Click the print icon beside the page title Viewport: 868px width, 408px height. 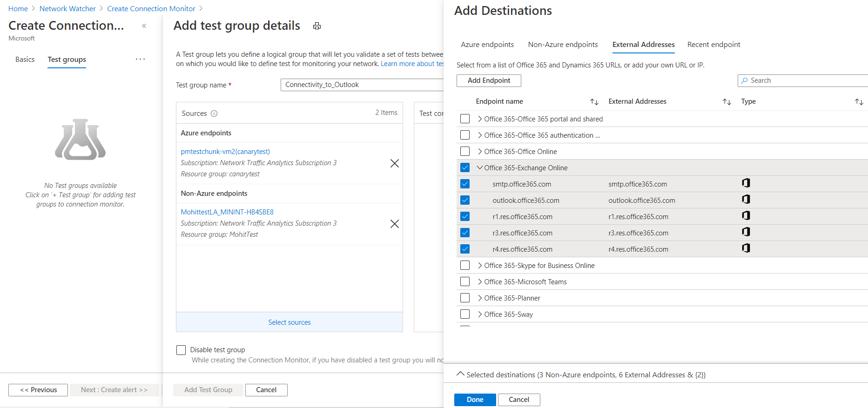coord(317,26)
